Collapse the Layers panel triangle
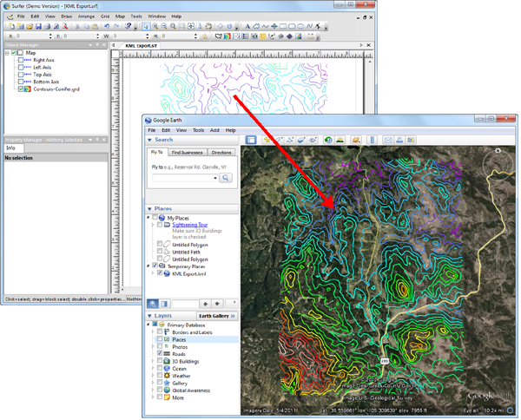 tap(149, 316)
